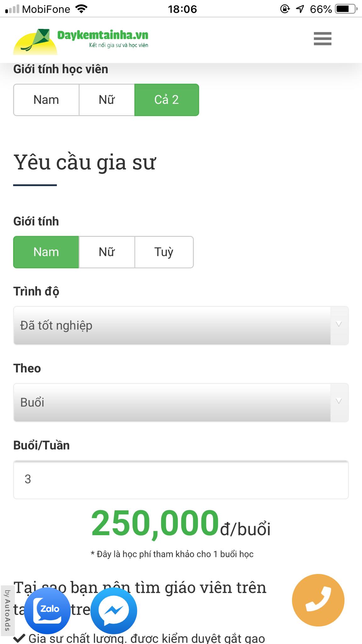Image resolution: width=362 pixels, height=644 pixels.
Task: Focus the Buổi/Tuần input field
Action: pyautogui.click(x=181, y=480)
